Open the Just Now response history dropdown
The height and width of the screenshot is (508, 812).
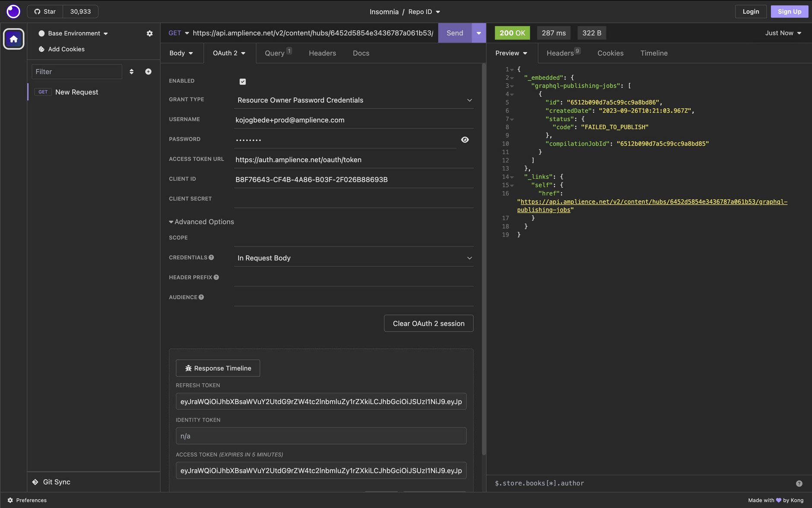coord(783,33)
